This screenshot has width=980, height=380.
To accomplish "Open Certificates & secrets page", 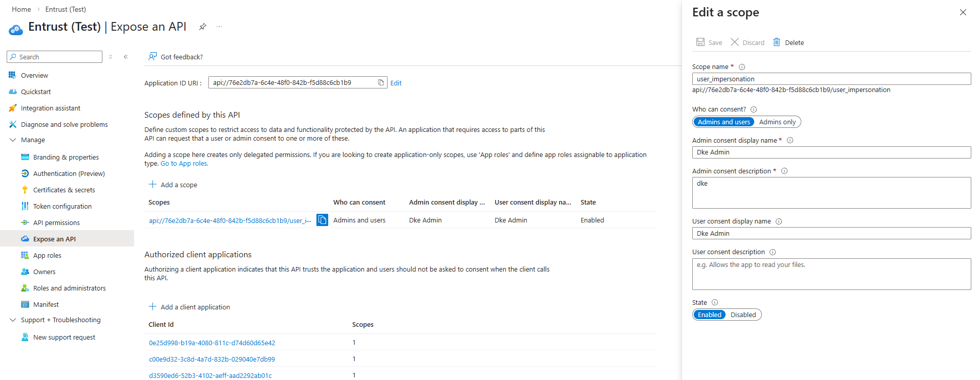I will [x=64, y=190].
